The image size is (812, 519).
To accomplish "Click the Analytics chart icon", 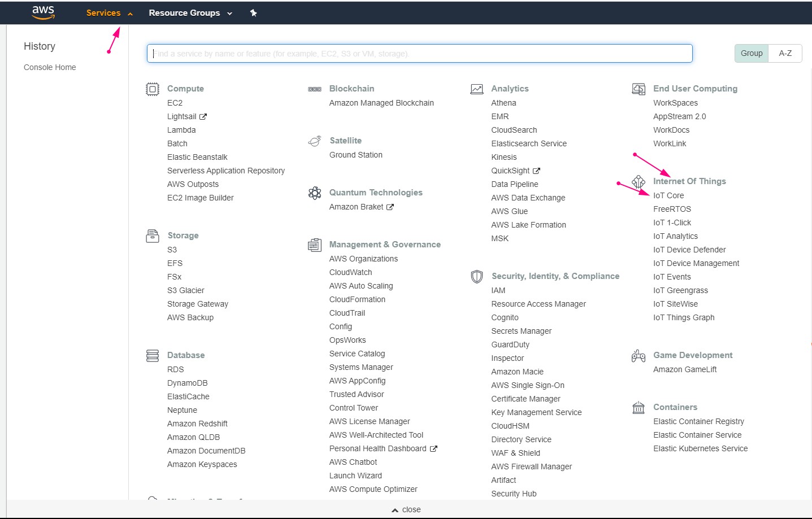I will click(477, 89).
